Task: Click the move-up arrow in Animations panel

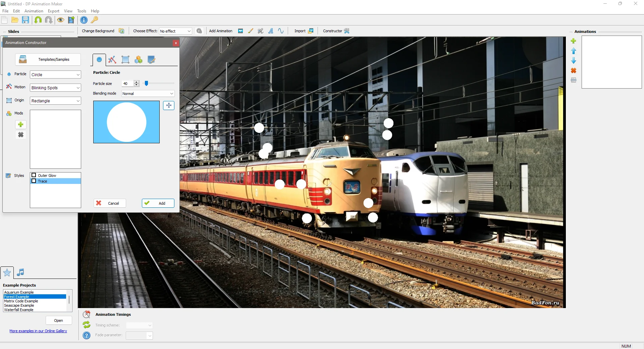Action: click(x=574, y=51)
